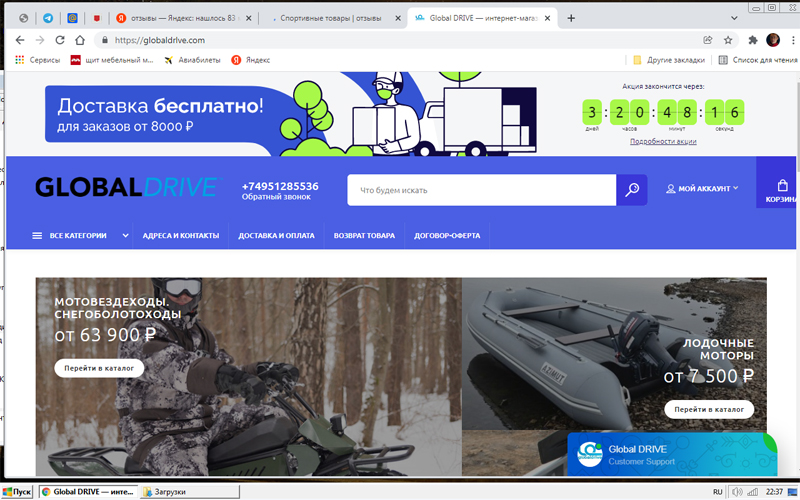Expand the Мой аккаунт dropdown
Image resolution: width=800 pixels, height=500 pixels.
[702, 188]
